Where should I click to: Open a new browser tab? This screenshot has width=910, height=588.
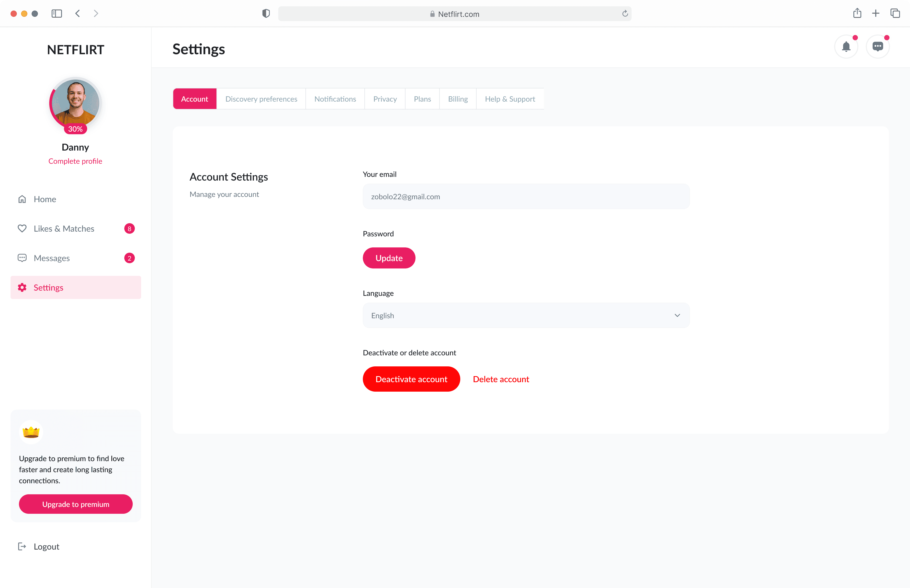click(876, 13)
